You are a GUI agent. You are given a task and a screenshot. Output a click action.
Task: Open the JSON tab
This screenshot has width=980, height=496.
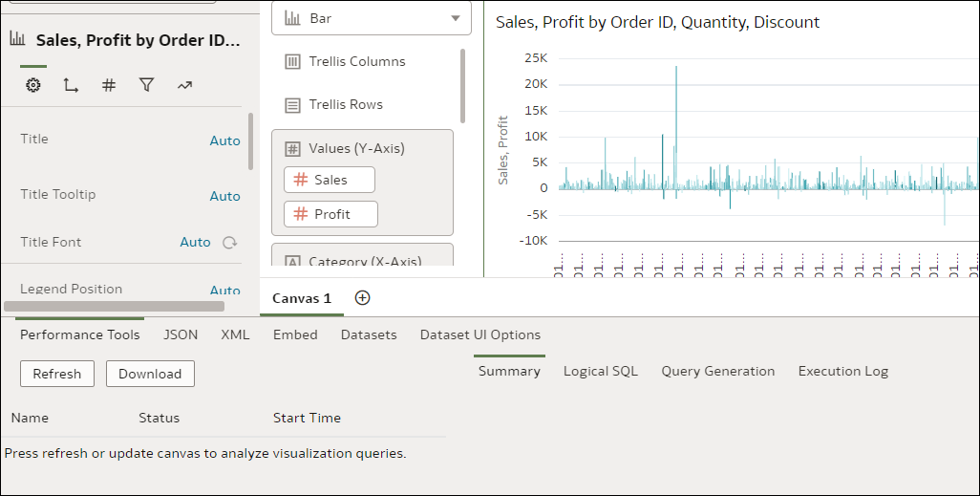(x=181, y=334)
